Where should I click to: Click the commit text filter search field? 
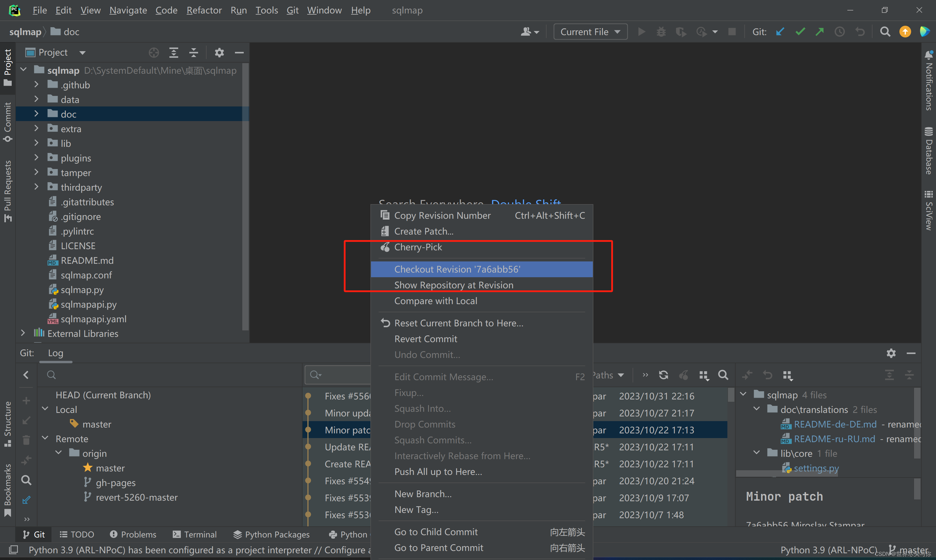click(338, 375)
